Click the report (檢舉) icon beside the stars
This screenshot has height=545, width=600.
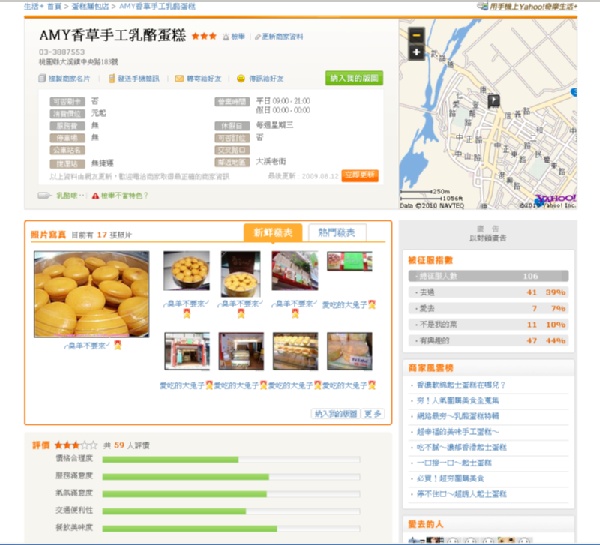click(226, 37)
